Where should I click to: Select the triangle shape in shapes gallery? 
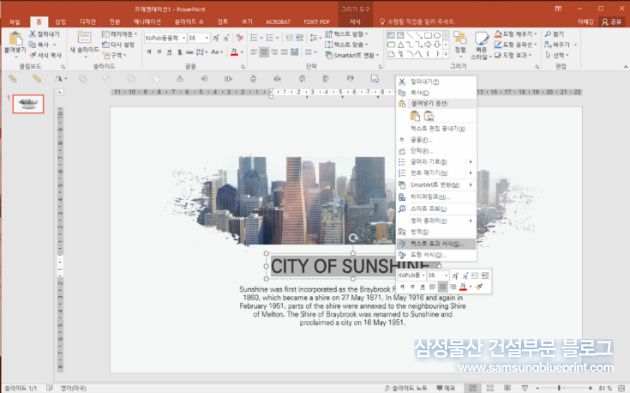pos(400,45)
